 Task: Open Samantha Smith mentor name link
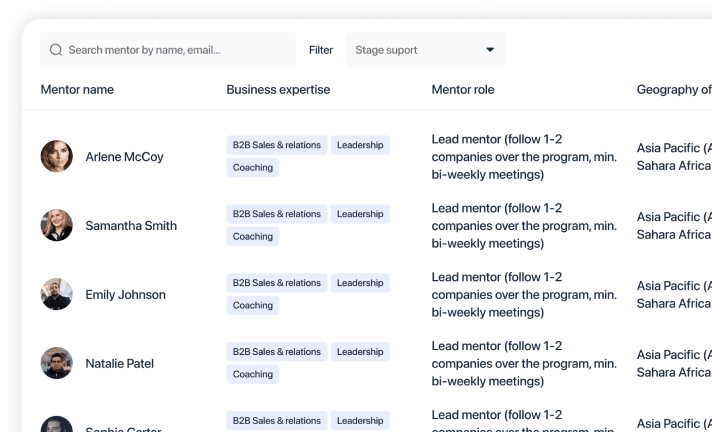(131, 226)
